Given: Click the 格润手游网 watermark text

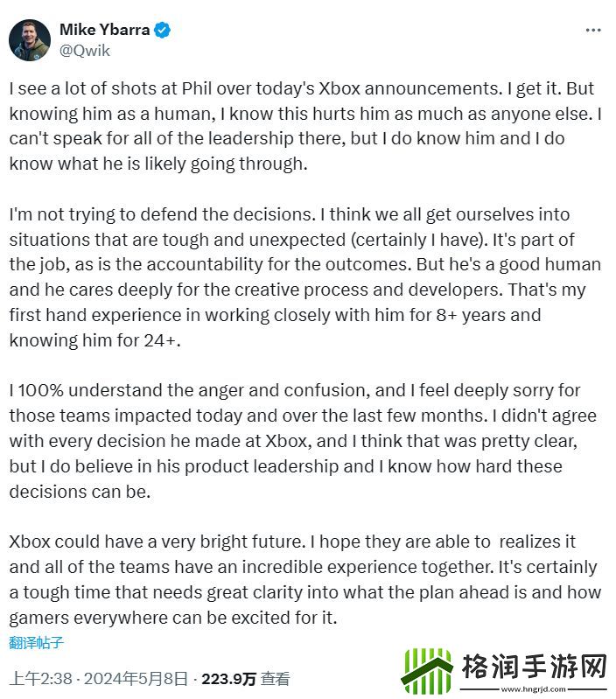Looking at the screenshot, I should (534, 667).
